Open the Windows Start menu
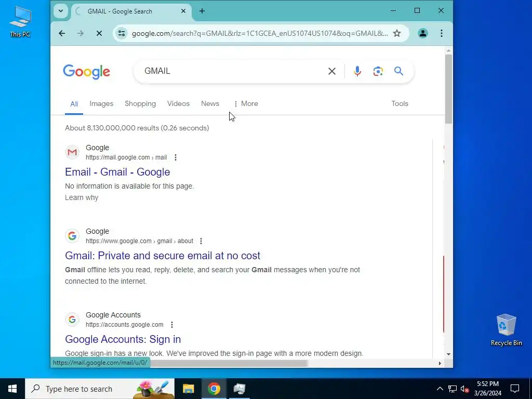Screen dimensions: 532x399 tap(12, 389)
